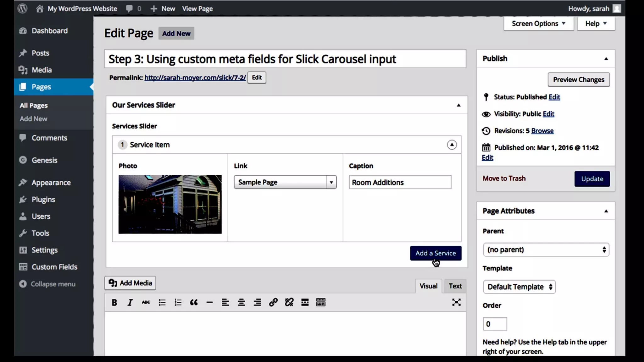
Task: Click the Browse revisions link
Action: point(542,131)
